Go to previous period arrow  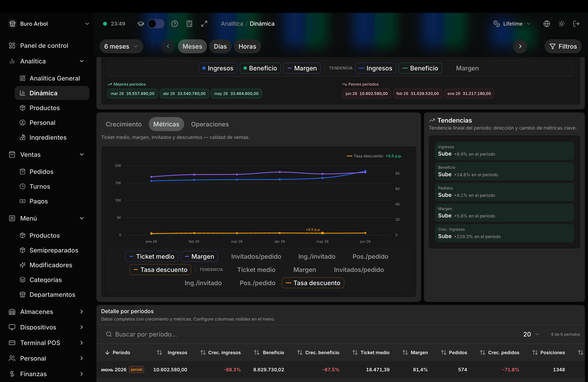pyautogui.click(x=168, y=46)
